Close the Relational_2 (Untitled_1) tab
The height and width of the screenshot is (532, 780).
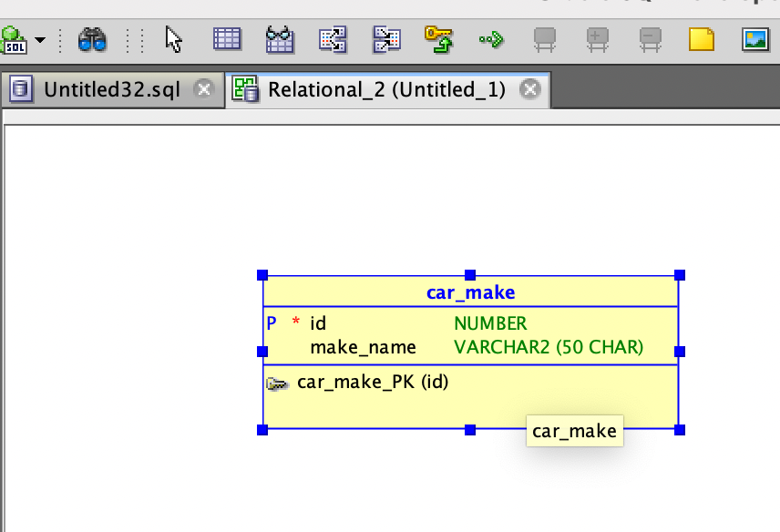(529, 89)
